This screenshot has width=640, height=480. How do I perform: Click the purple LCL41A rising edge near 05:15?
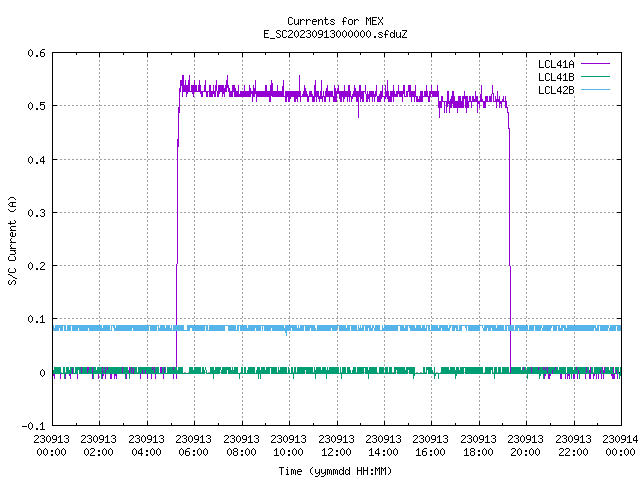click(177, 229)
